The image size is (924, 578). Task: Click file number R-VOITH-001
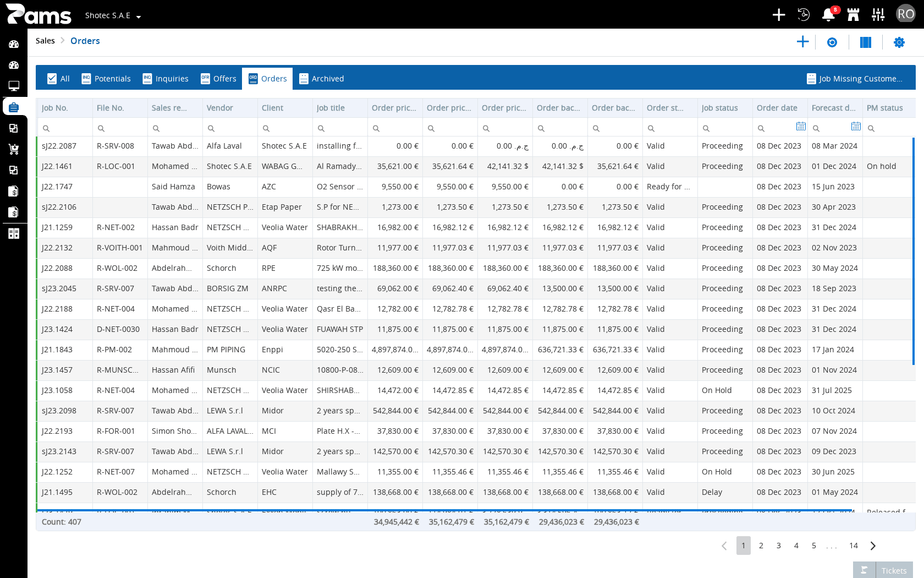pos(120,248)
